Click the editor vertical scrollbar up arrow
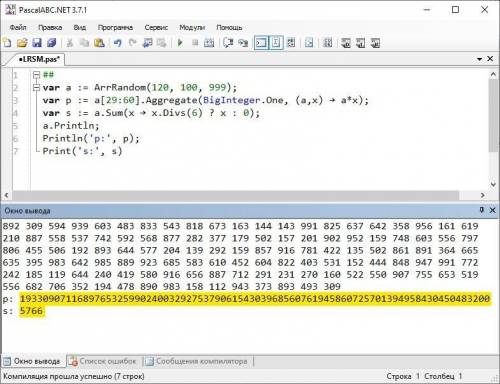Viewport: 500px width, 384px height. [x=493, y=74]
